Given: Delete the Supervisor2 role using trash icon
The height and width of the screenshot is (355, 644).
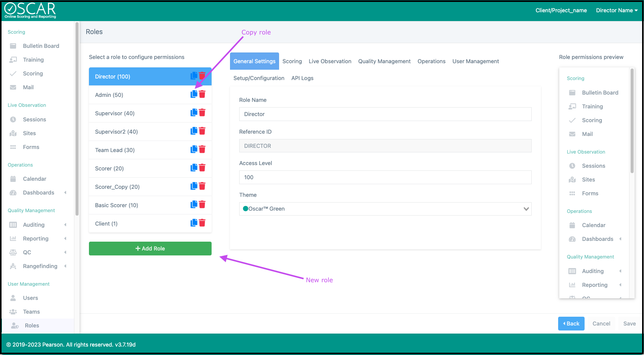Looking at the screenshot, I should (x=202, y=131).
